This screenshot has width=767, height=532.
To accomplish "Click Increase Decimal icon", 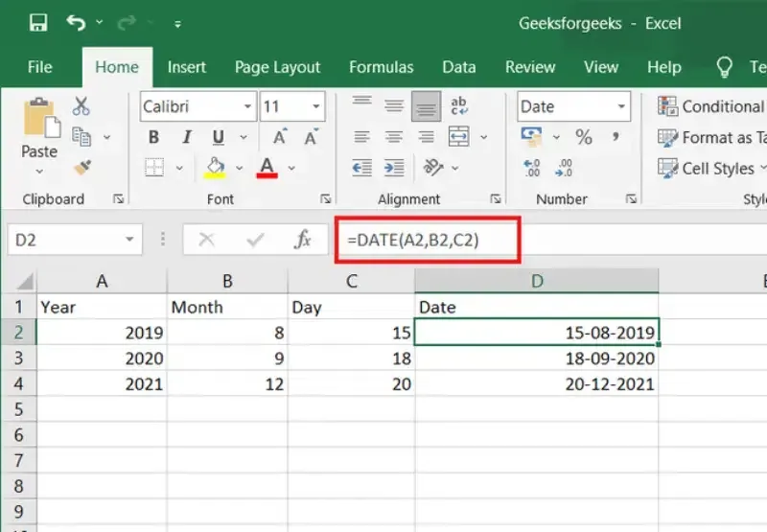I will click(532, 168).
